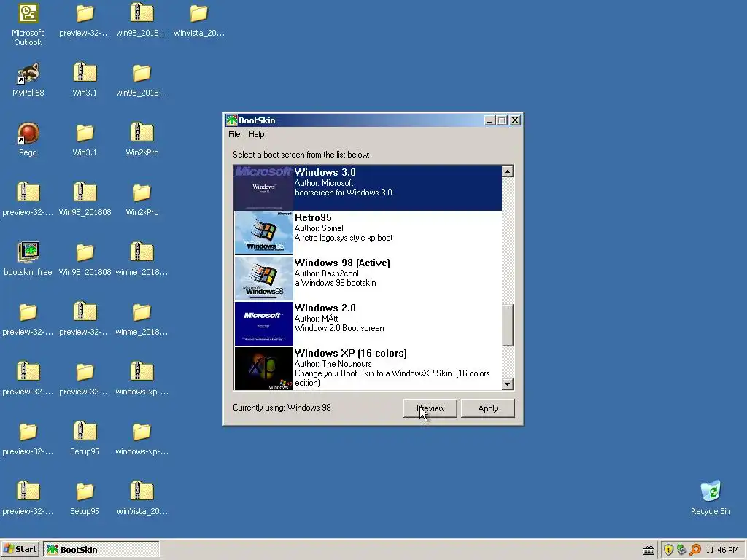The image size is (747, 560).
Task: Click the "Windows 2.0" list title
Action: [325, 308]
